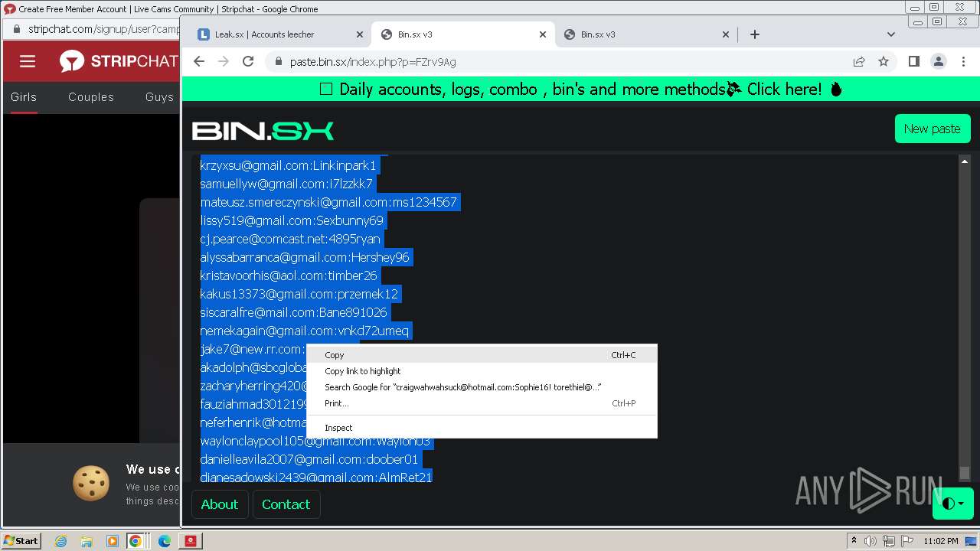This screenshot has width=980, height=551.
Task: Reload the paste.bin.sx page
Action: (x=248, y=61)
